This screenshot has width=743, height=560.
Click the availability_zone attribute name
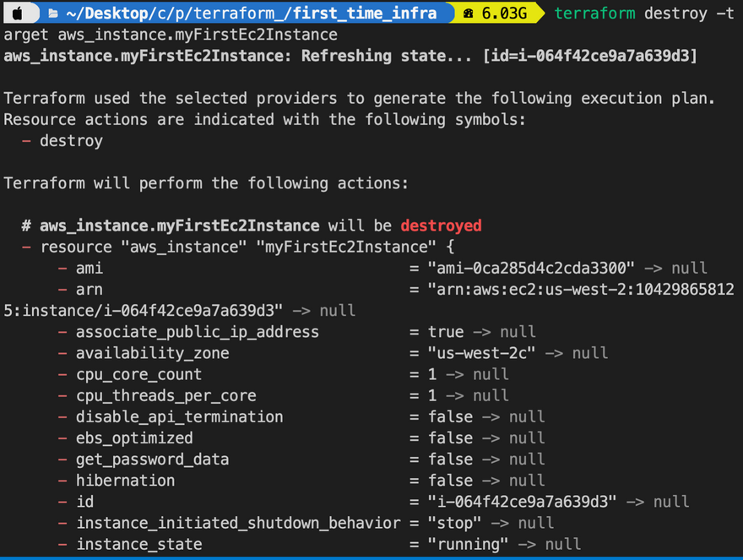[x=152, y=353]
